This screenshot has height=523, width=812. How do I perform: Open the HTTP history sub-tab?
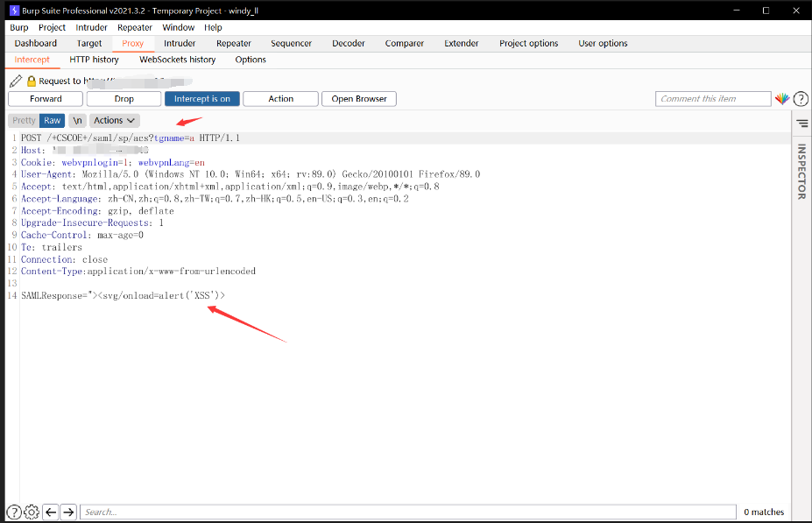tap(95, 60)
